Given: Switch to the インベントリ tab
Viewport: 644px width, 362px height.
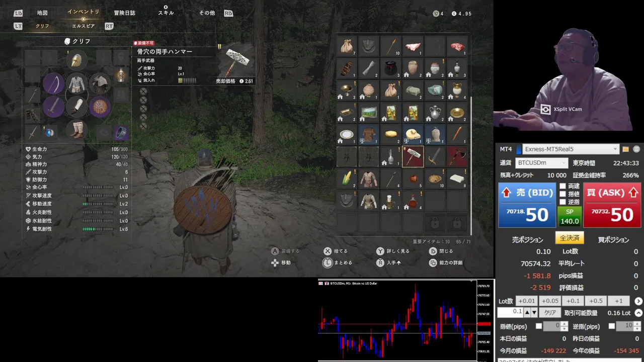Looking at the screenshot, I should [84, 12].
